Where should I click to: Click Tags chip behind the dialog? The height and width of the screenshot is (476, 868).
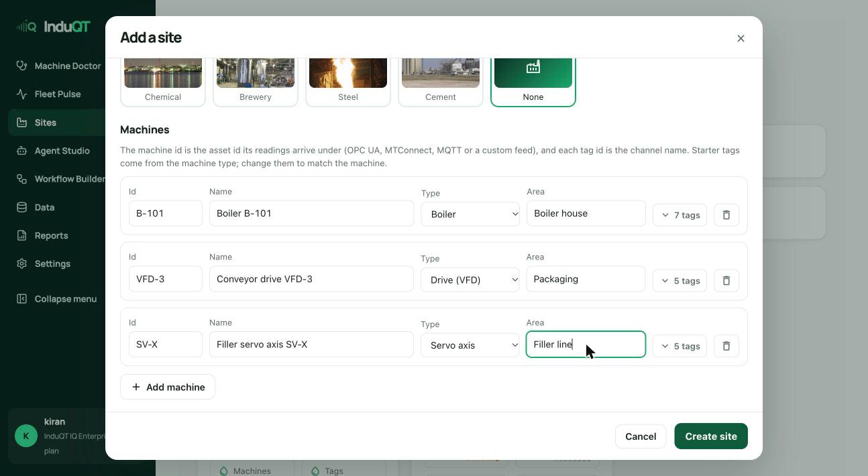(343, 469)
